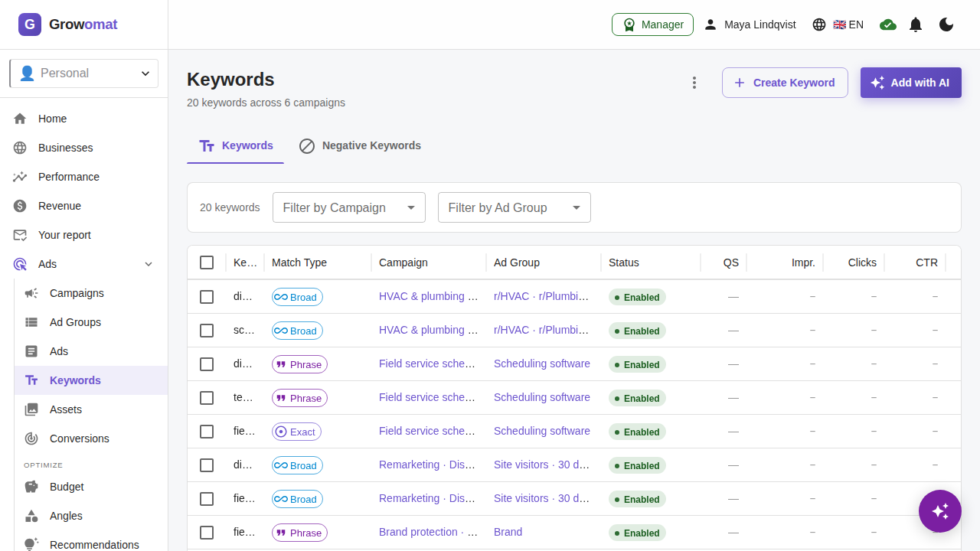
Task: Open Businesses from sidebar
Action: 83,148
